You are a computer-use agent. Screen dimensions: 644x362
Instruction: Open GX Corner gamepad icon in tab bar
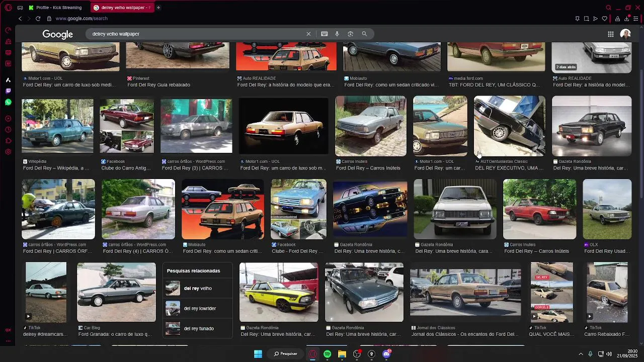click(x=20, y=8)
